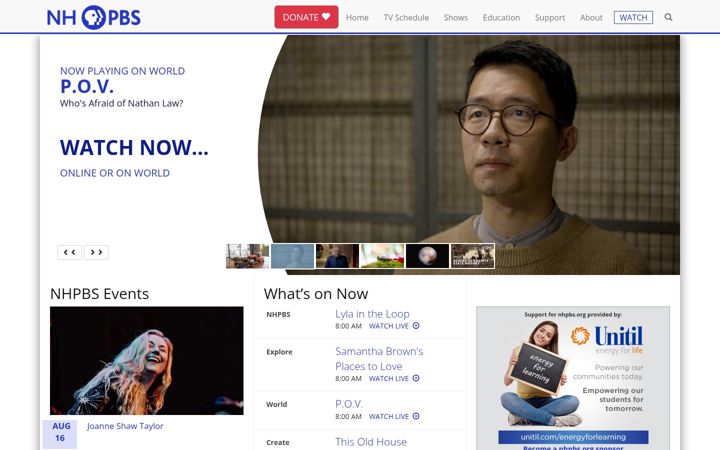This screenshot has height=450, width=720.
Task: Go to previous slide with double-left arrows
Action: click(x=70, y=252)
